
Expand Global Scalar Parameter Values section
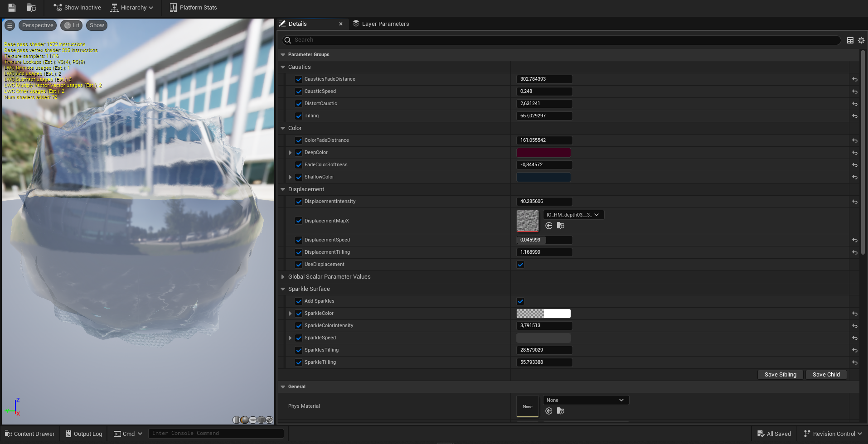click(283, 277)
